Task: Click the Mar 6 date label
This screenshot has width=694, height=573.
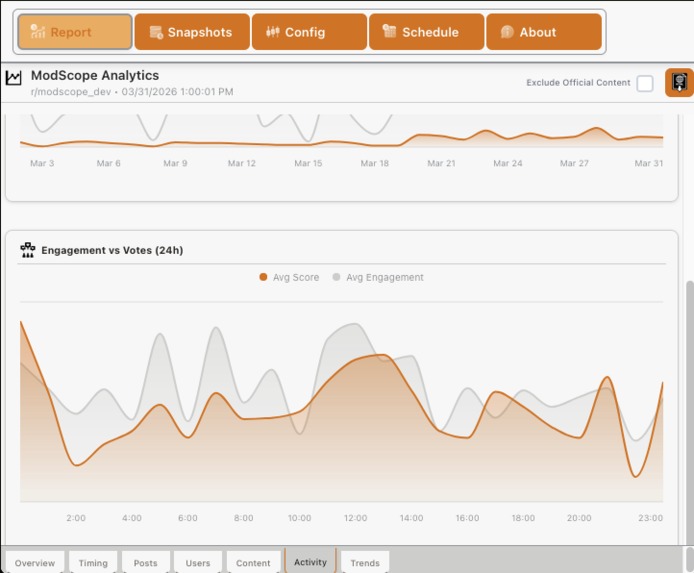Action: [x=108, y=163]
